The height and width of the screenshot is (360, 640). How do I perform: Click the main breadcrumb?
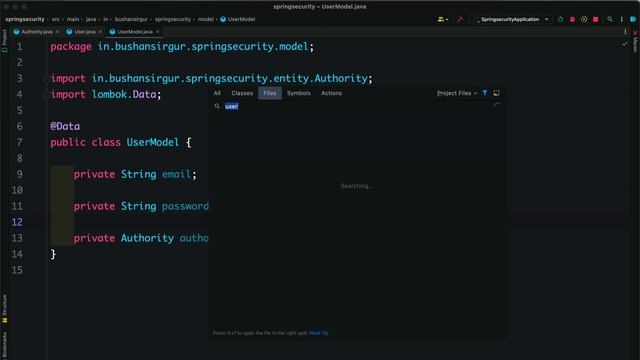[73, 19]
